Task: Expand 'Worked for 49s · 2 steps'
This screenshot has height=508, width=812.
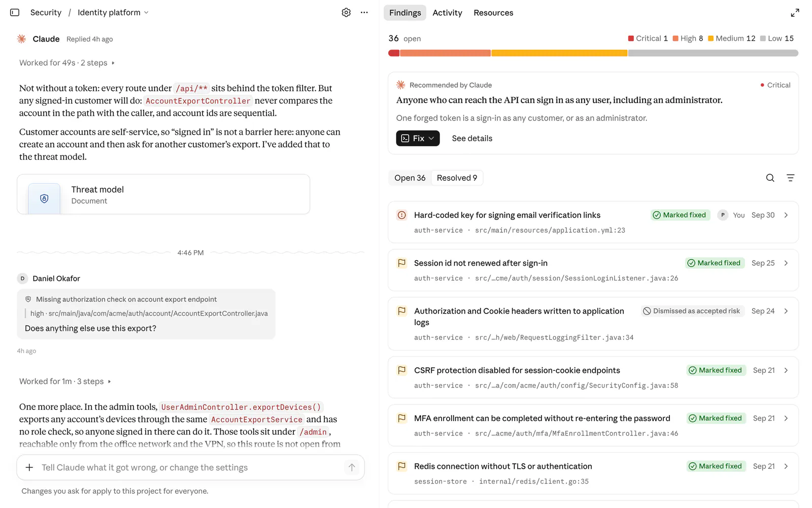Action: pos(67,62)
